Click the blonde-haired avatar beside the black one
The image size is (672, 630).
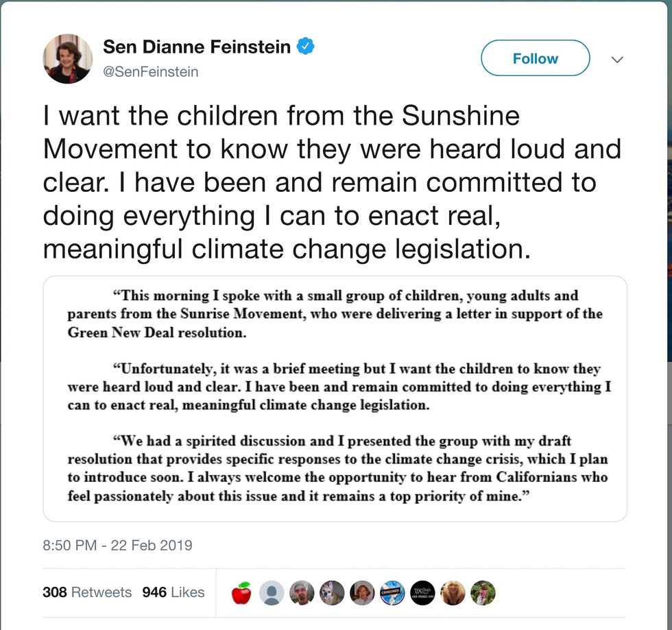click(453, 593)
